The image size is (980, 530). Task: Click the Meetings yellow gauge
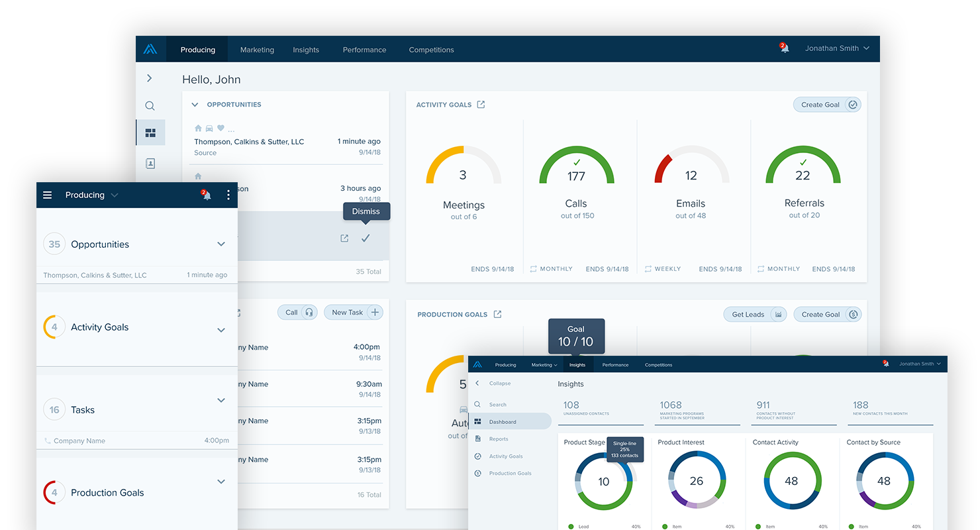point(464,165)
